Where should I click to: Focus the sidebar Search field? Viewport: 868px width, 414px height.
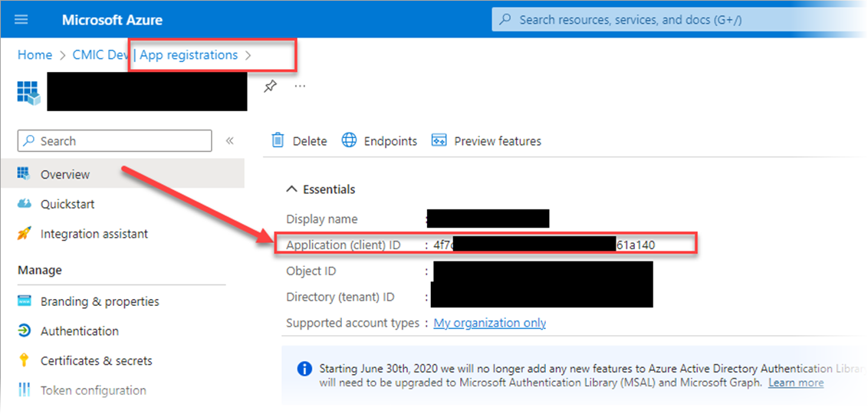[114, 140]
